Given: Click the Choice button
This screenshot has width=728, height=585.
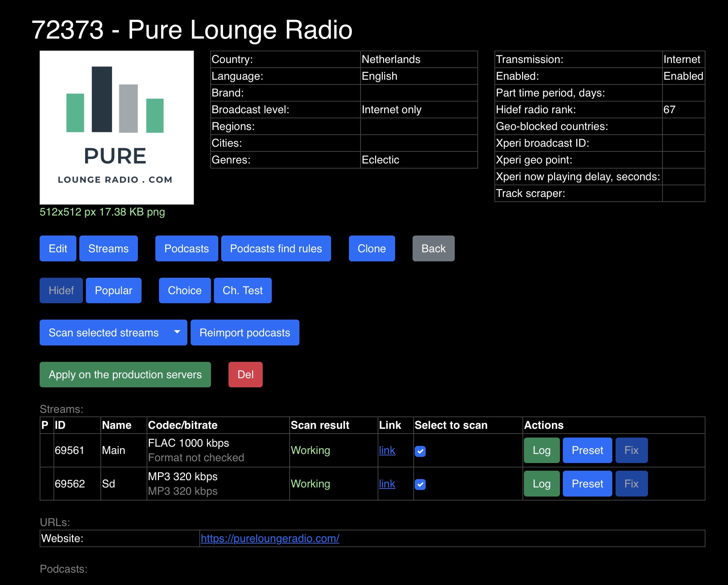Looking at the screenshot, I should pos(185,290).
